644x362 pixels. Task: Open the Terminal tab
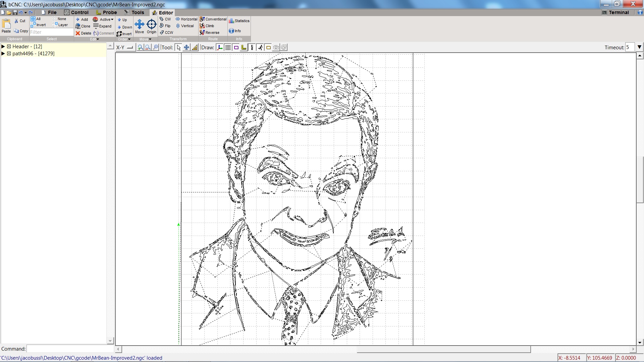coord(615,12)
